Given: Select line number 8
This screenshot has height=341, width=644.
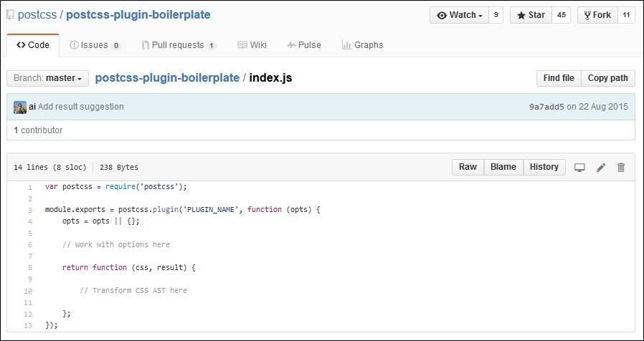Looking at the screenshot, I should [30, 268].
